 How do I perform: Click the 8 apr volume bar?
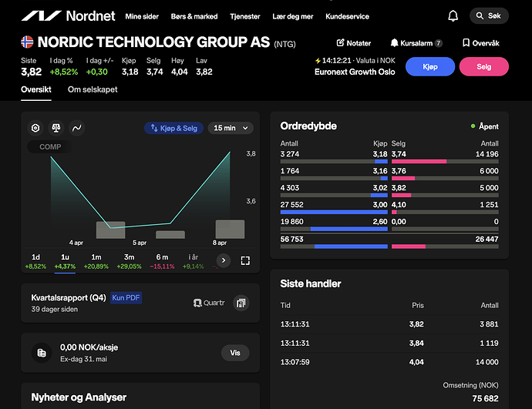[230, 229]
